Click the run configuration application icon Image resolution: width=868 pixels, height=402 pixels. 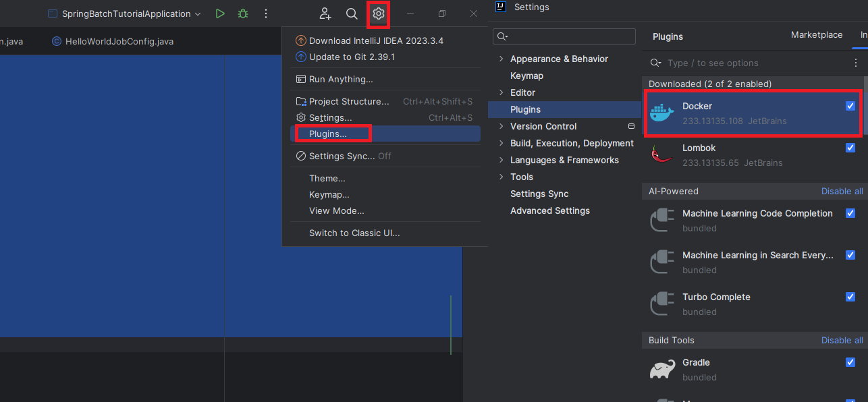tap(53, 13)
